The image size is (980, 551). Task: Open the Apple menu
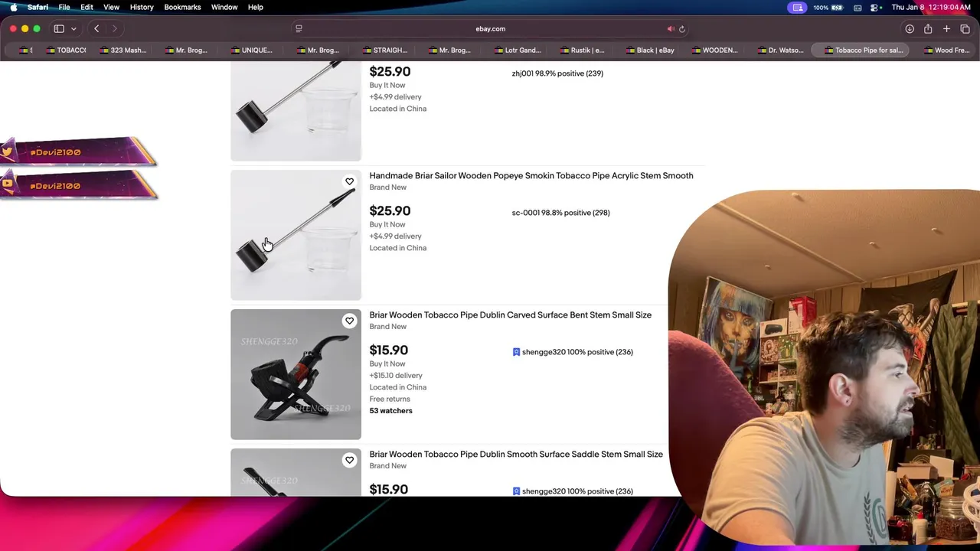13,8
